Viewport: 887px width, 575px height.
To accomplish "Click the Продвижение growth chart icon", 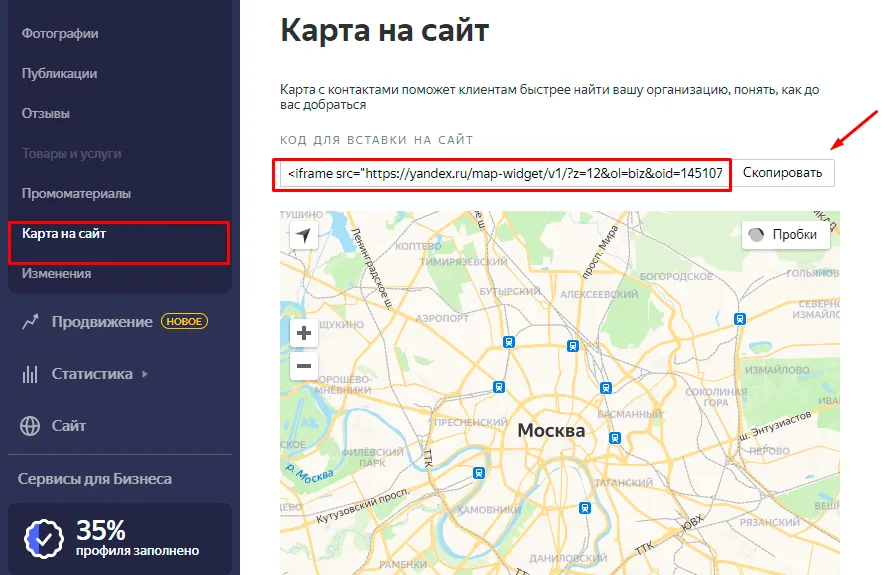I will tap(30, 321).
